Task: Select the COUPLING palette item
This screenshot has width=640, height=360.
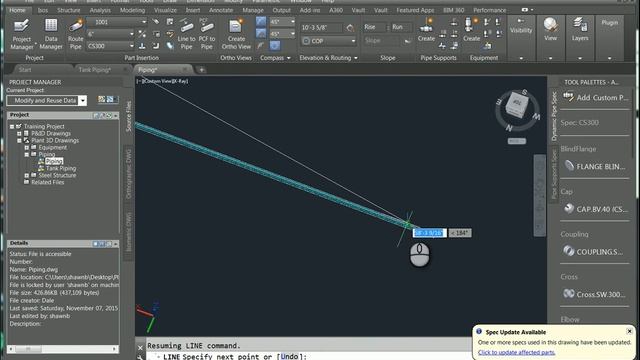Action: [594, 251]
